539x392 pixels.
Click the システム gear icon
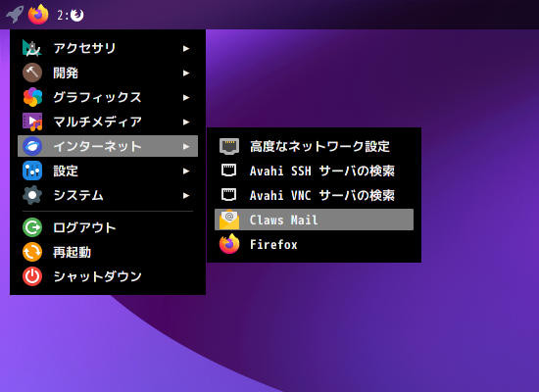(32, 195)
